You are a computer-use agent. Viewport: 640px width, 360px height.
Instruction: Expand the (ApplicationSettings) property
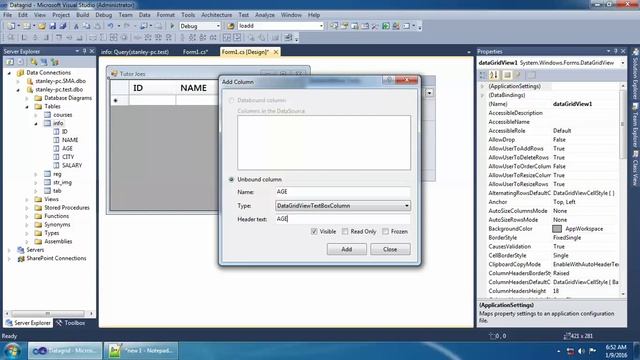pos(482,86)
